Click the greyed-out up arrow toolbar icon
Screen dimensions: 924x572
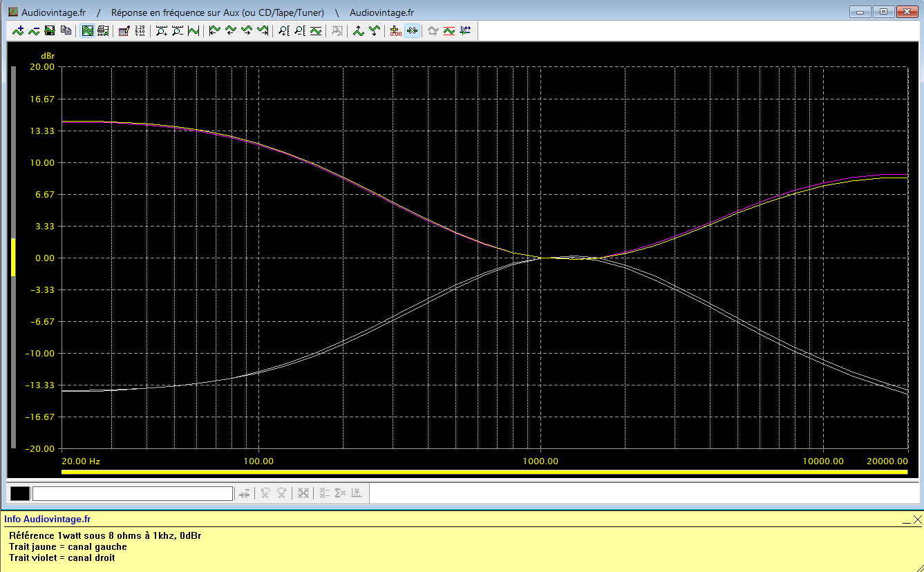[433, 30]
